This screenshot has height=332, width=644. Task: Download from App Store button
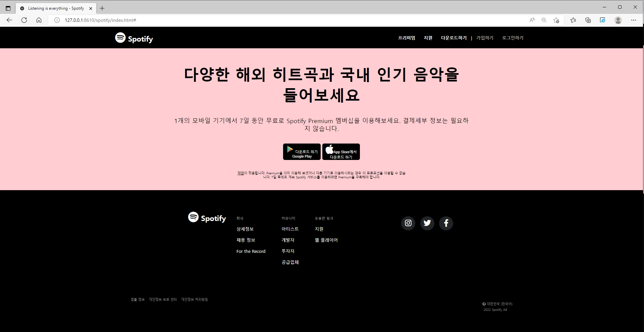click(x=341, y=152)
